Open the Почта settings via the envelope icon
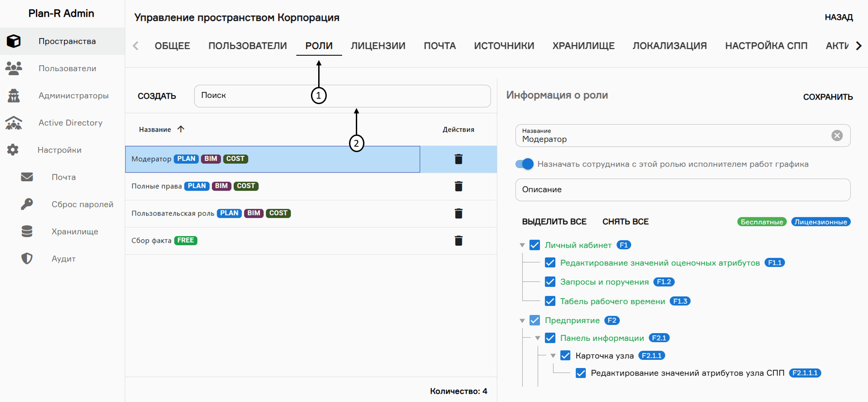The image size is (868, 402). 27,177
